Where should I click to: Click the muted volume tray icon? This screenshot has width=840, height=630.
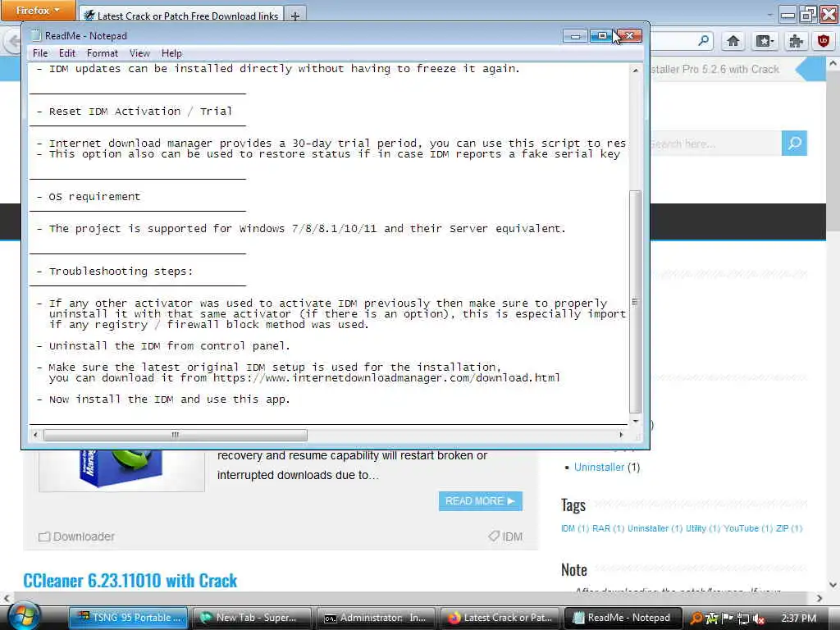point(759,619)
